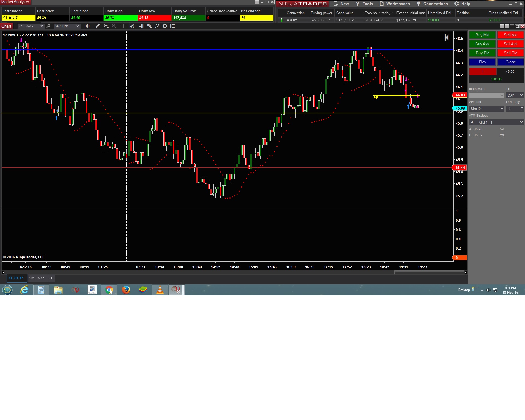Click the chart horizontal scrollbar thumb
525x420 pixels.
tap(429, 272)
